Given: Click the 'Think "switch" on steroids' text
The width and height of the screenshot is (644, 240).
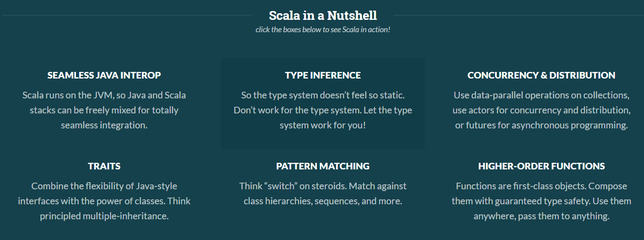Looking at the screenshot, I should tap(292, 186).
